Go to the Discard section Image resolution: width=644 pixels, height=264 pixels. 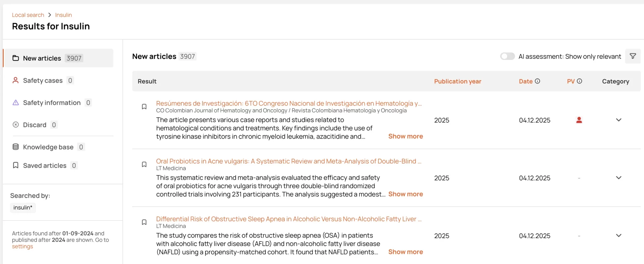pos(35,125)
